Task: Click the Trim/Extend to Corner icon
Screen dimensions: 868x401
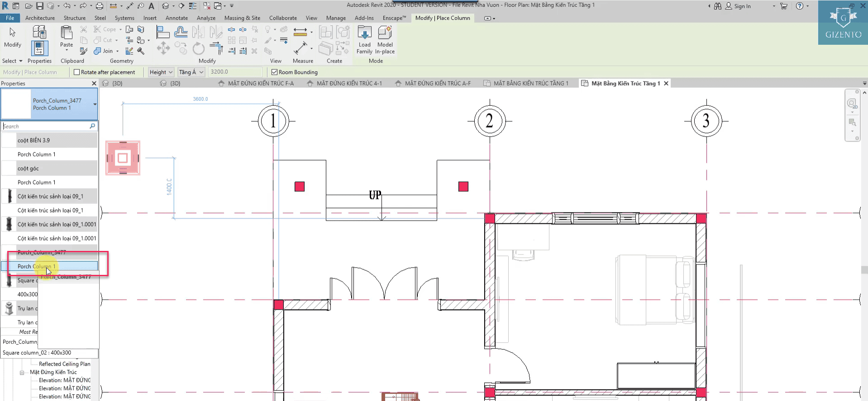Action: [216, 48]
